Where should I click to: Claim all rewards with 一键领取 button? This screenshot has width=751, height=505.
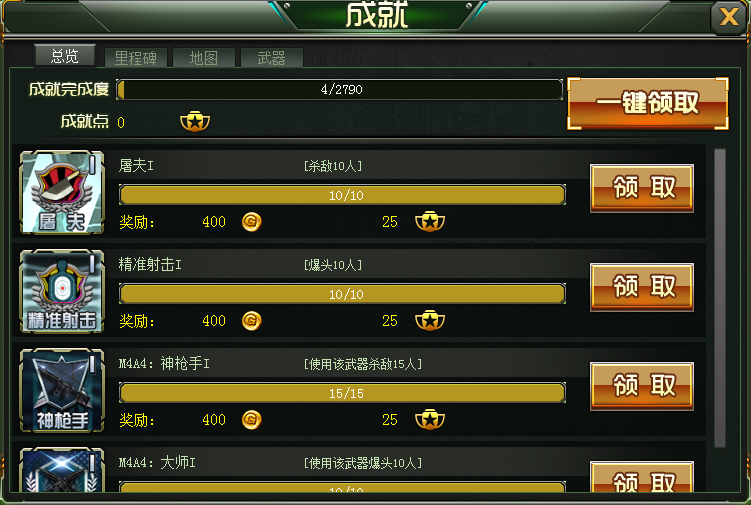coord(648,103)
